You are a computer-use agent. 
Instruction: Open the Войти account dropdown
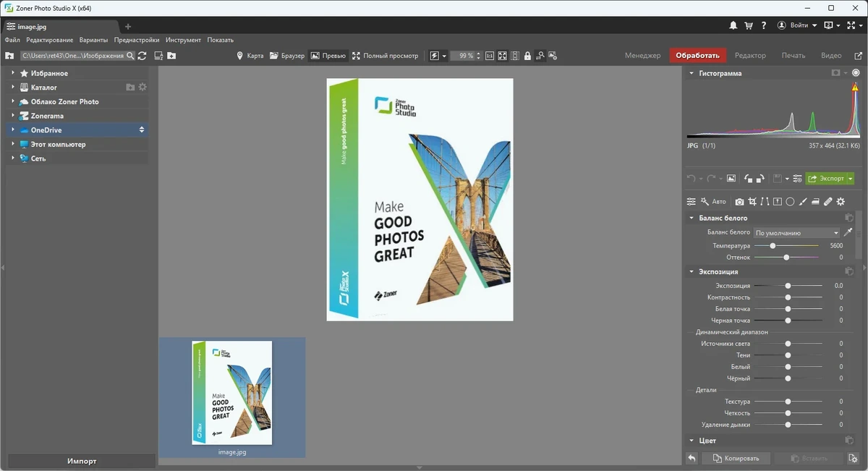797,25
